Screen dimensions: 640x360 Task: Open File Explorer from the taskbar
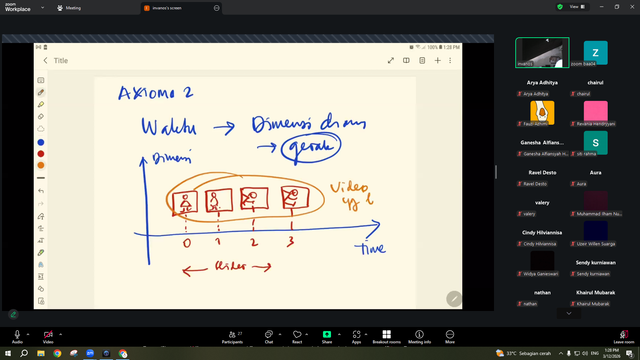click(41, 353)
